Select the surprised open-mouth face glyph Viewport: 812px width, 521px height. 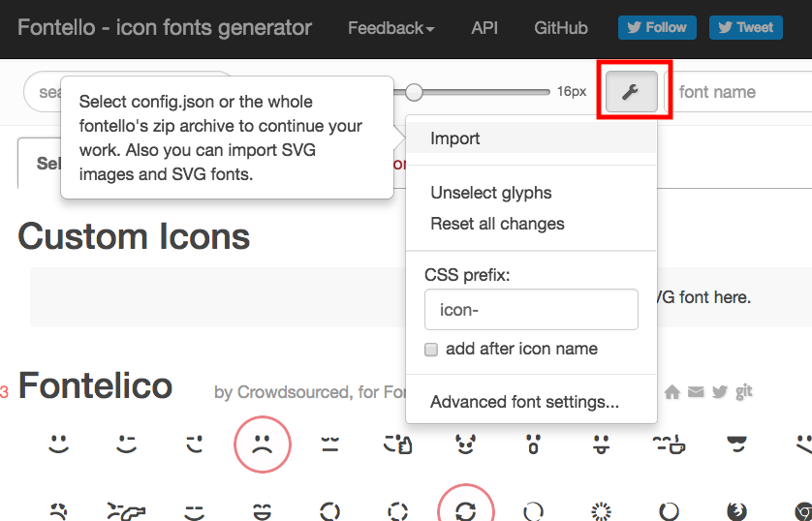pos(533,444)
